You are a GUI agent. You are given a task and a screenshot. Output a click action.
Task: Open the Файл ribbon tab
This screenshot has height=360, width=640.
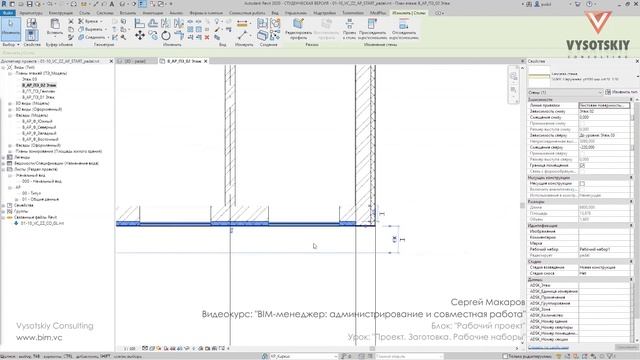(7, 13)
